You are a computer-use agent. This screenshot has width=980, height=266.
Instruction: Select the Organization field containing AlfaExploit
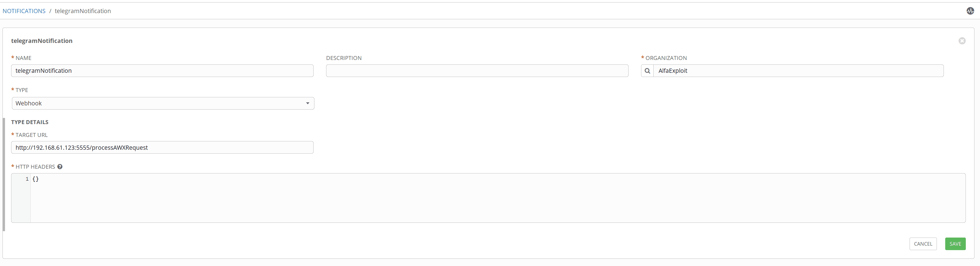click(x=798, y=71)
